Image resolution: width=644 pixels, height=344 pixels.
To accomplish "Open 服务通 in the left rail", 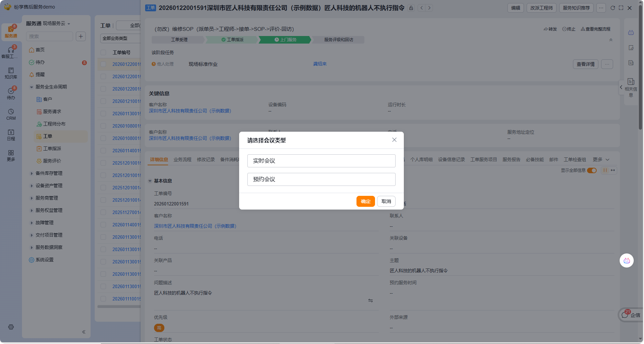I will (x=11, y=32).
